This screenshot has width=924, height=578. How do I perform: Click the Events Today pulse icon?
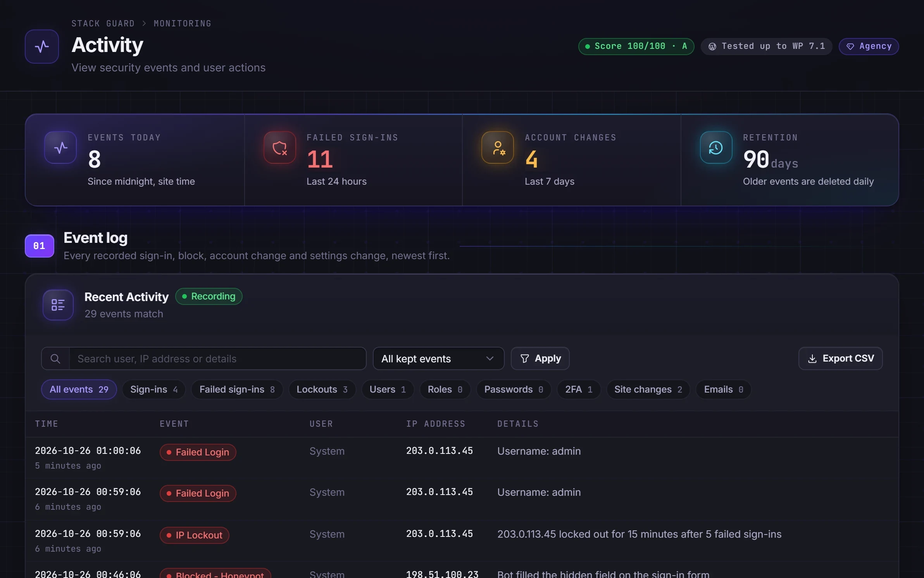[x=60, y=147]
